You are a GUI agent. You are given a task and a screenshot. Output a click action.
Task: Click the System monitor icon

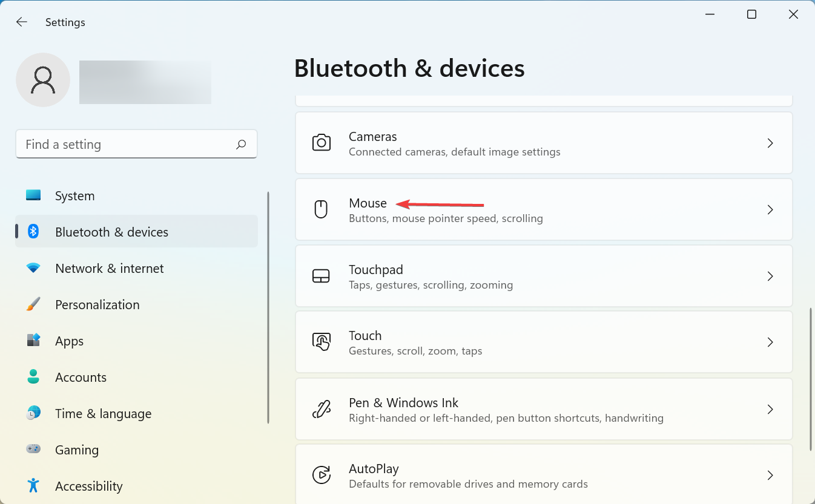click(x=33, y=195)
